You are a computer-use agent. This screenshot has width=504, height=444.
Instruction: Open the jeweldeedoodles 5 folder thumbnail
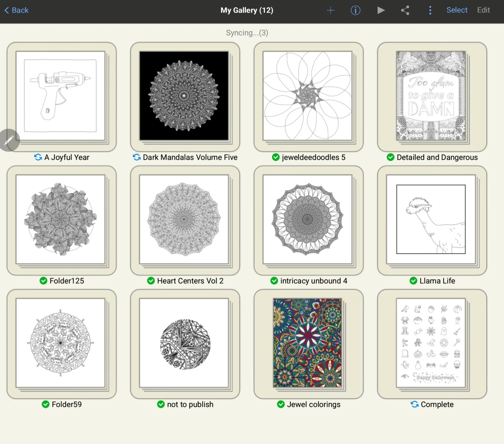[x=309, y=97]
